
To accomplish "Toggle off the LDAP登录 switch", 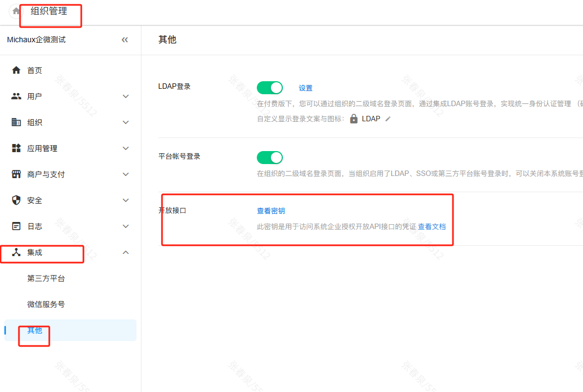I will (x=270, y=88).
